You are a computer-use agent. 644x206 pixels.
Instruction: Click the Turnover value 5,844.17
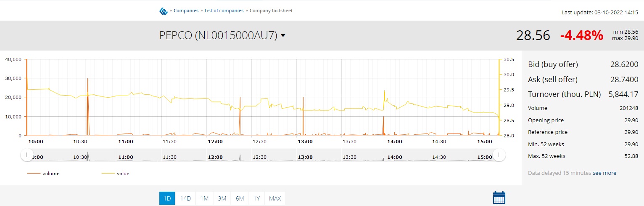pos(623,94)
